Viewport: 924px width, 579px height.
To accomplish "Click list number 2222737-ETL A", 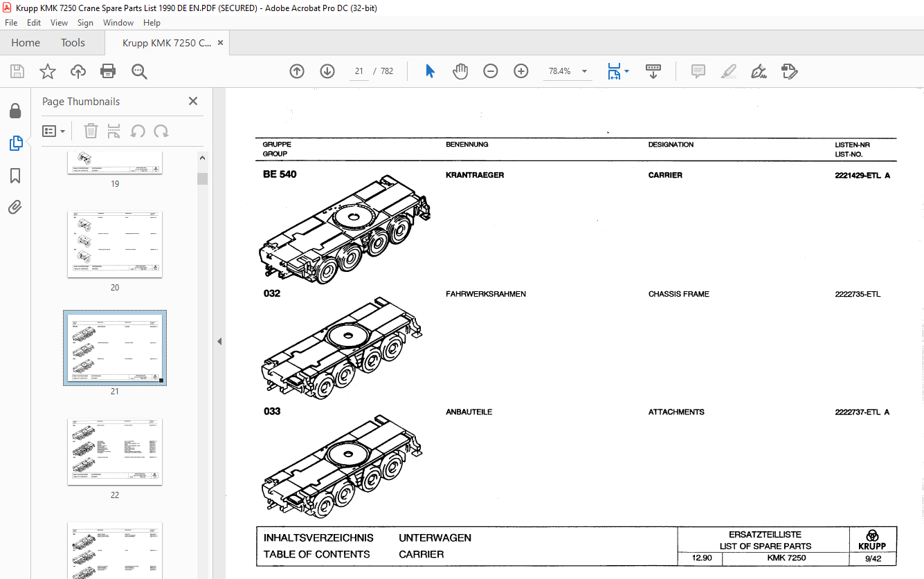I will pos(862,412).
